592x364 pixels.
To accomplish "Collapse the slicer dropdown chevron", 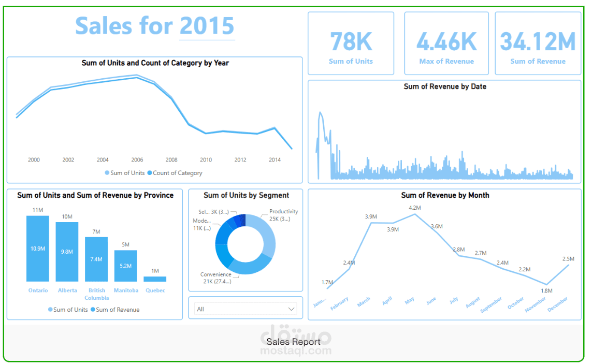I will 291,309.
